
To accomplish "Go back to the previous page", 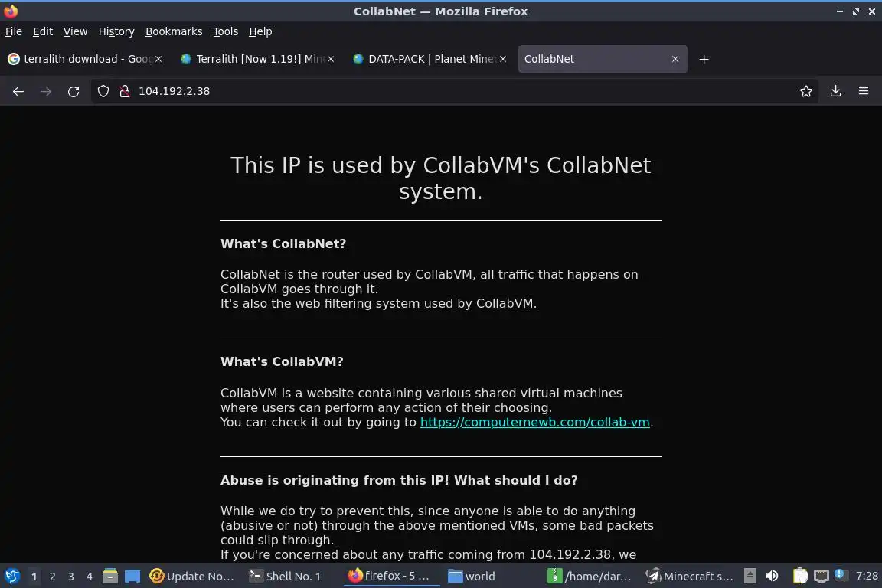I will coord(18,91).
